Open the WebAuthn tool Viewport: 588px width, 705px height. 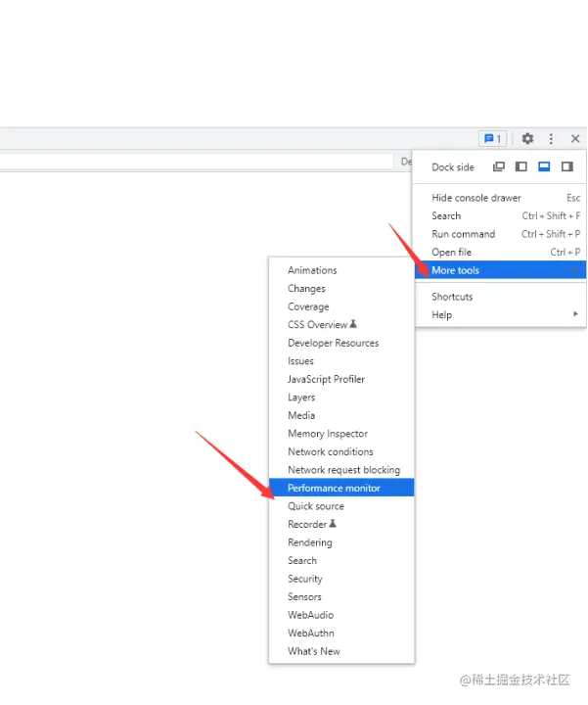coord(341,634)
